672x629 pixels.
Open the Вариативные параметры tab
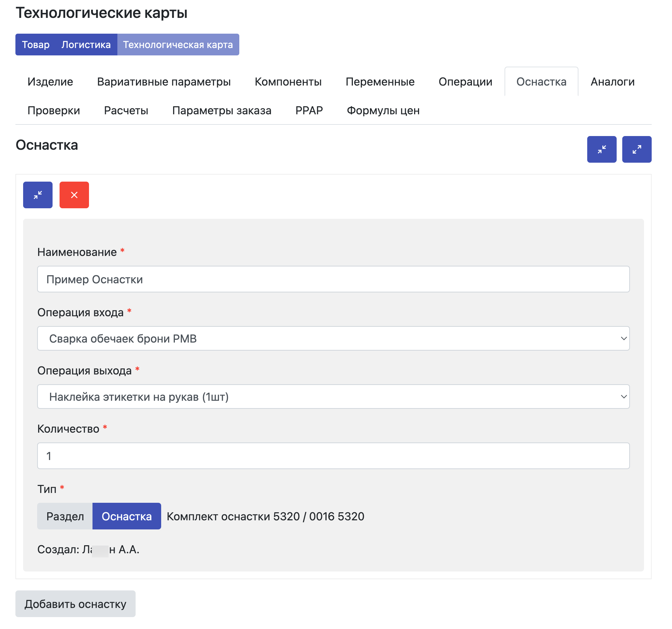[x=164, y=82]
